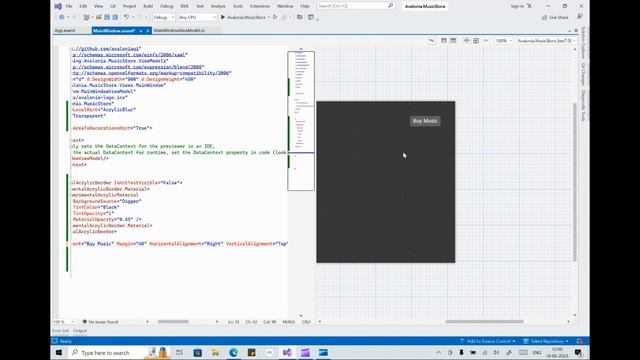Open the File menu
The height and width of the screenshot is (360, 640).
pyautogui.click(x=69, y=6)
